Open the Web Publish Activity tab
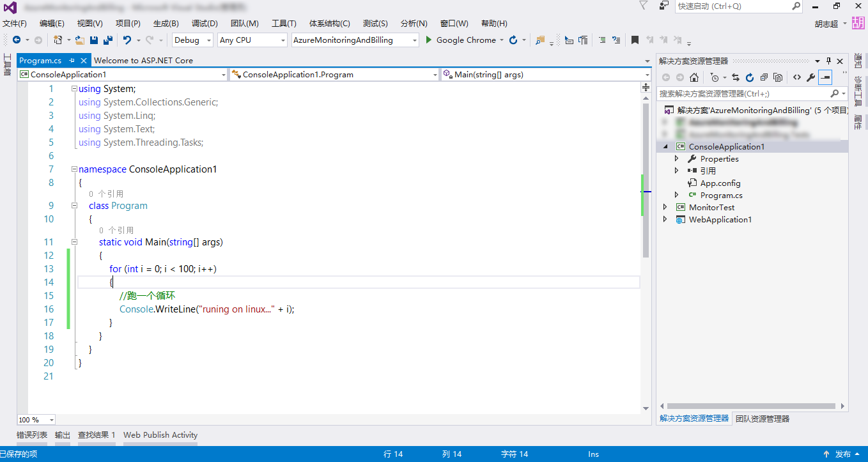This screenshot has height=462, width=868. 160,435
